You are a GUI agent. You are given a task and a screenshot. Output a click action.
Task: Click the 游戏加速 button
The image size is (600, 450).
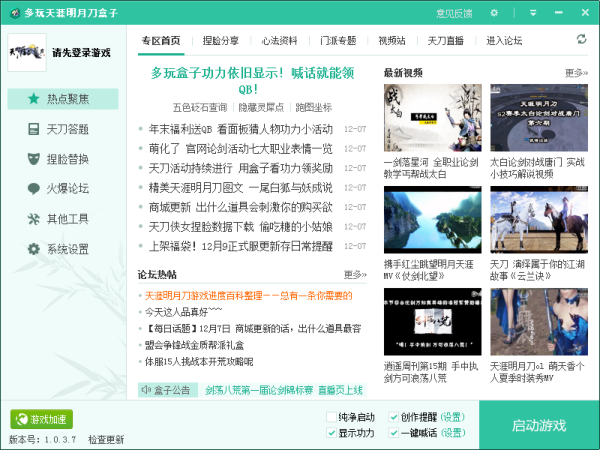(42, 419)
